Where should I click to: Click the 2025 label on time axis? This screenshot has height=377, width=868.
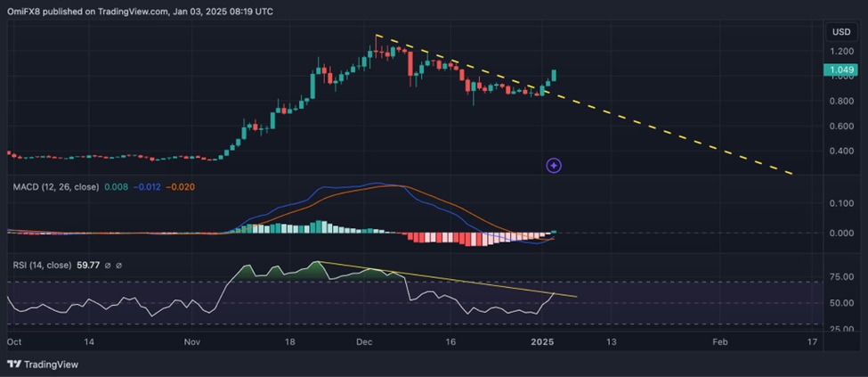544,341
